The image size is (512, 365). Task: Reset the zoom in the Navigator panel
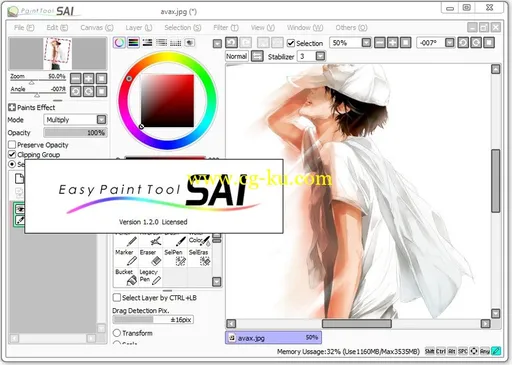101,79
